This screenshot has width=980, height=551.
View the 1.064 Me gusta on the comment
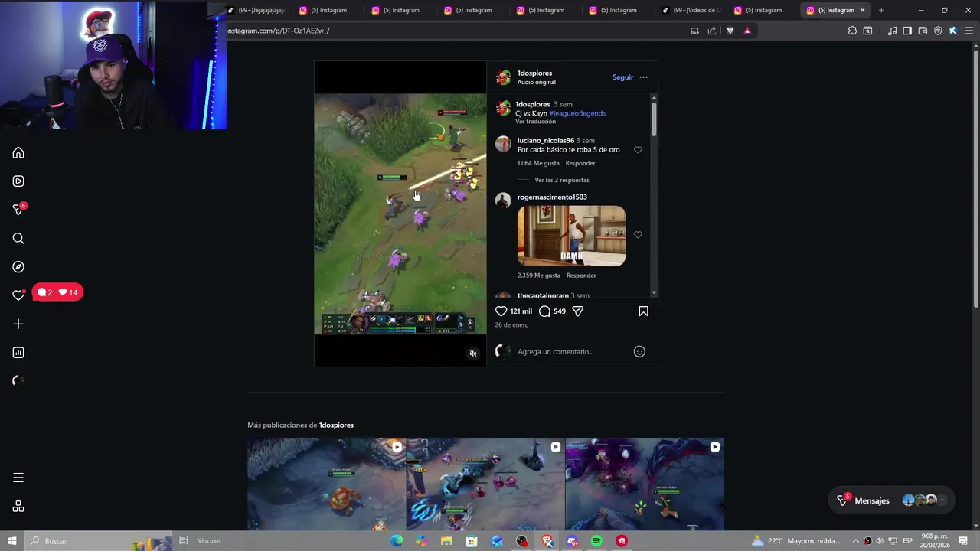coord(538,163)
